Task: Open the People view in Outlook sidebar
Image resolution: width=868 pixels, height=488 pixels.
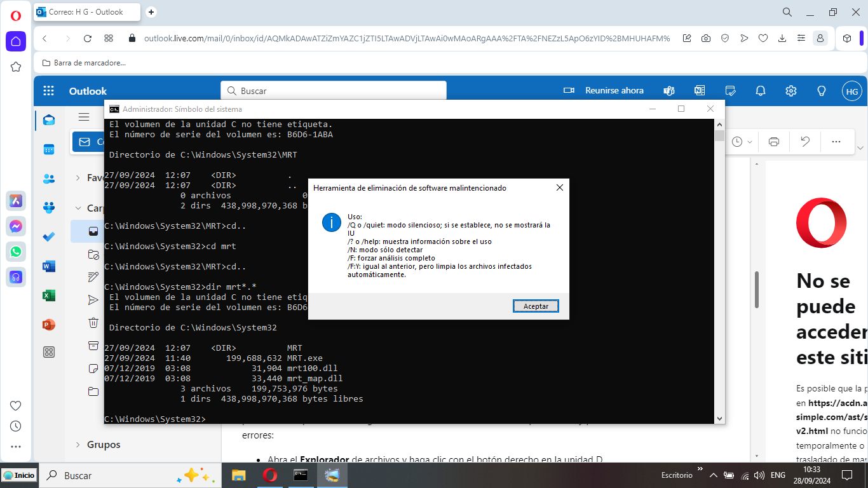Action: (49, 179)
